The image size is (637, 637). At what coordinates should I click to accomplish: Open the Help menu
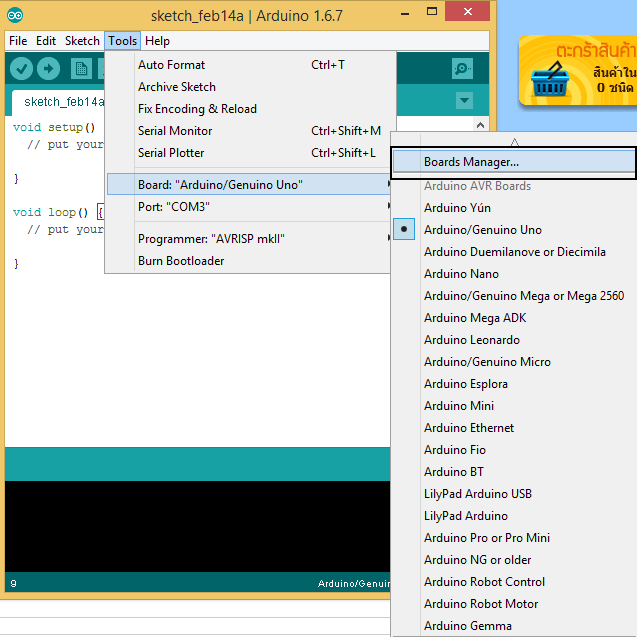[x=157, y=41]
